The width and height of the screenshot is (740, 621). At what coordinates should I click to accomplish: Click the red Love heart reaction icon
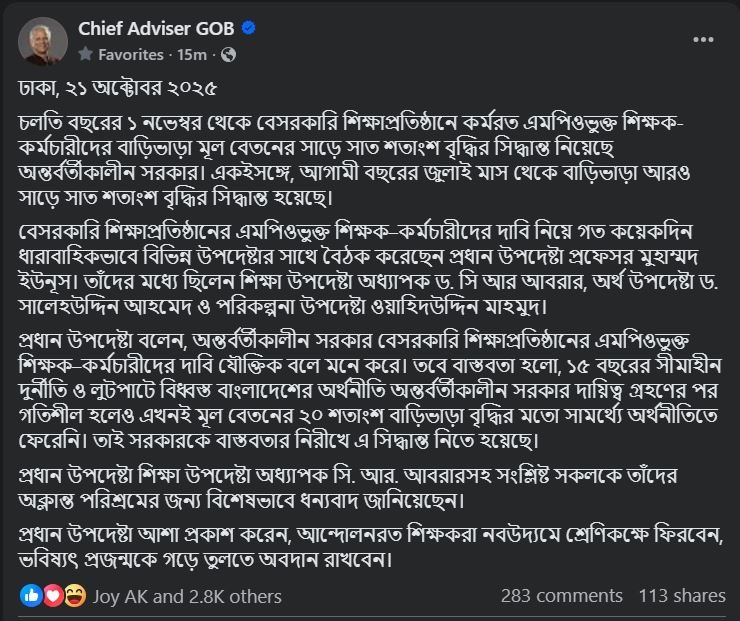click(52, 596)
